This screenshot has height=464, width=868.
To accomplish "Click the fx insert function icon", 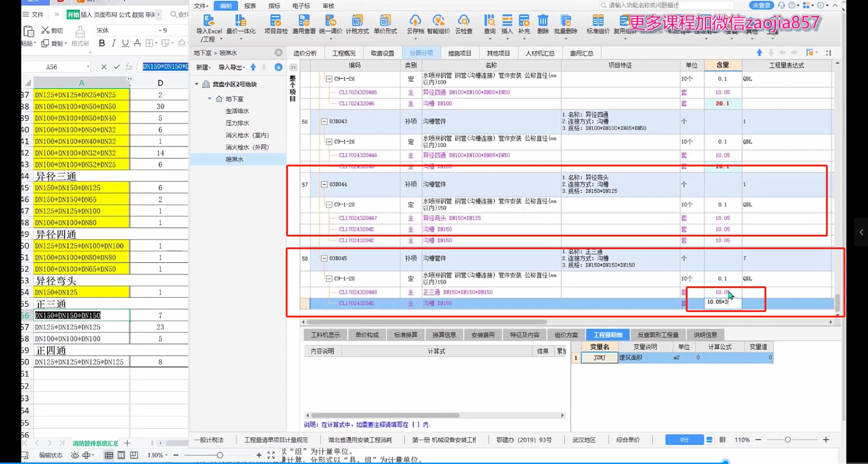I will [x=129, y=67].
